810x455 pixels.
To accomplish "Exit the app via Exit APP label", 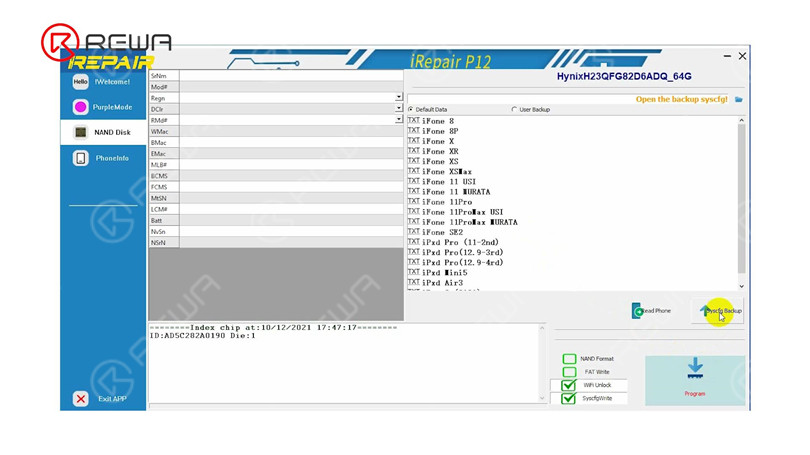I will [112, 399].
